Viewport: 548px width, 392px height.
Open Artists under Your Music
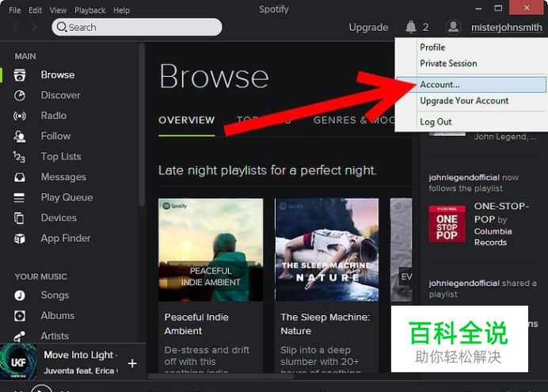(55, 336)
